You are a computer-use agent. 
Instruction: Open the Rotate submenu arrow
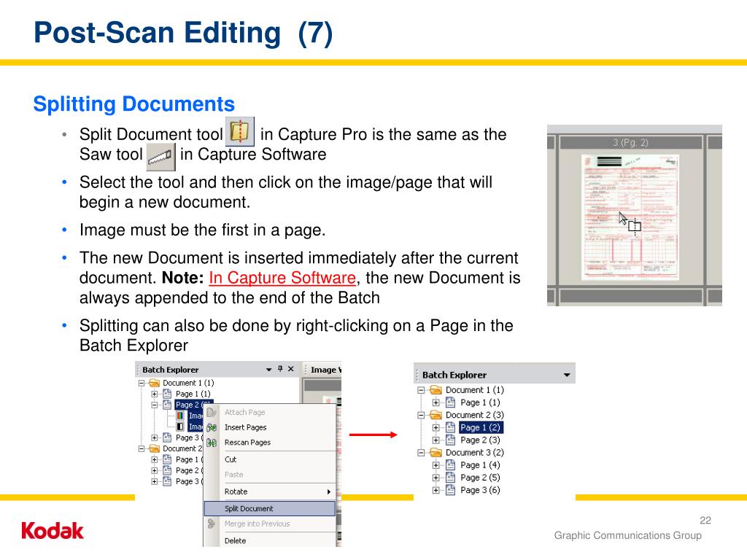point(329,491)
